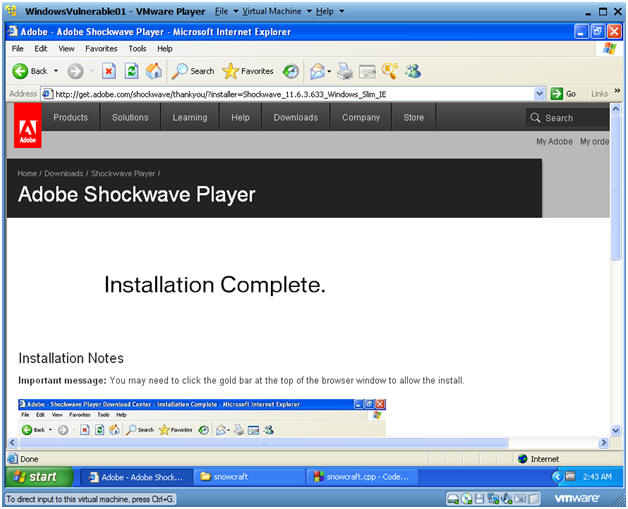Click the Research magnifier toolbar icon

390,71
